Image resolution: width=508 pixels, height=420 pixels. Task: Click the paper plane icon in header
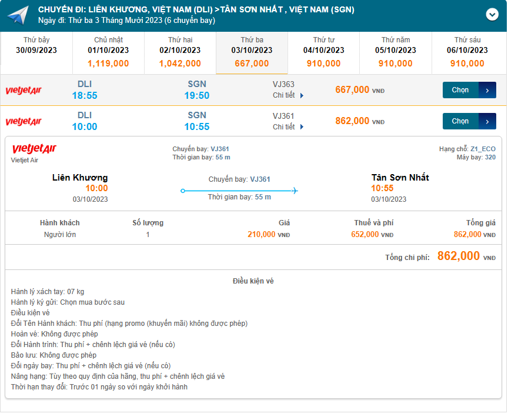tap(18, 15)
